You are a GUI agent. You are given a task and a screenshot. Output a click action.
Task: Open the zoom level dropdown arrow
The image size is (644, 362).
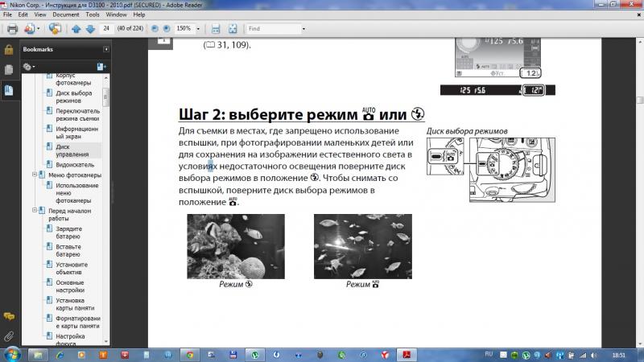point(198,29)
